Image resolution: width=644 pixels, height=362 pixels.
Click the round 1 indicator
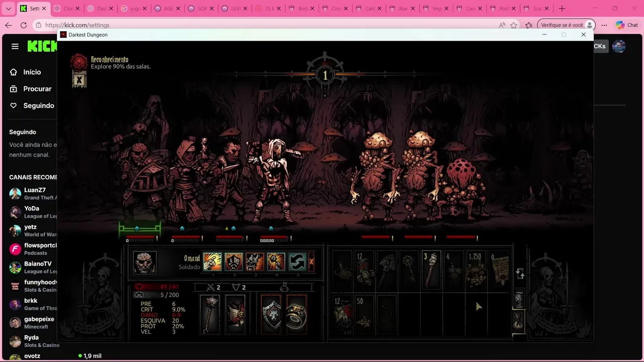325,75
